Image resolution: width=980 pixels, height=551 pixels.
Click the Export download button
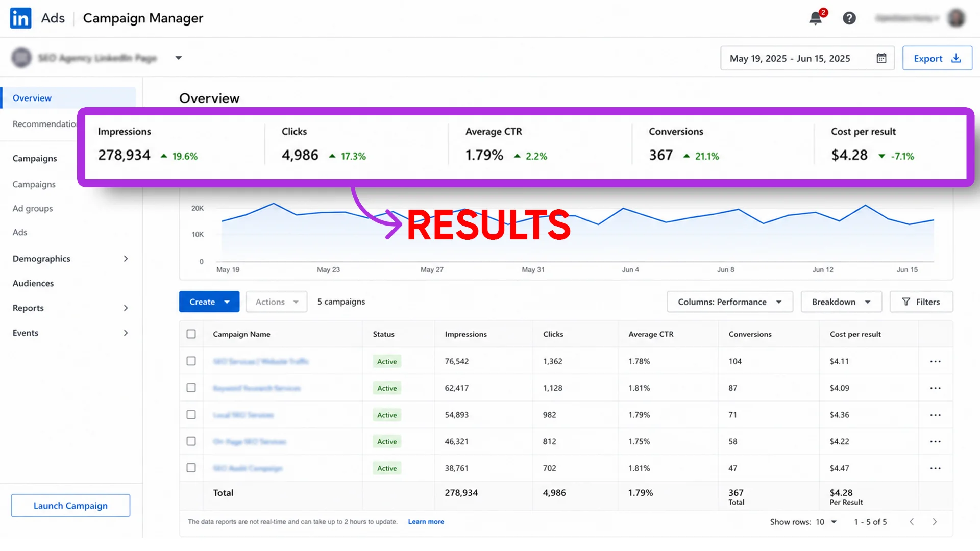point(937,58)
